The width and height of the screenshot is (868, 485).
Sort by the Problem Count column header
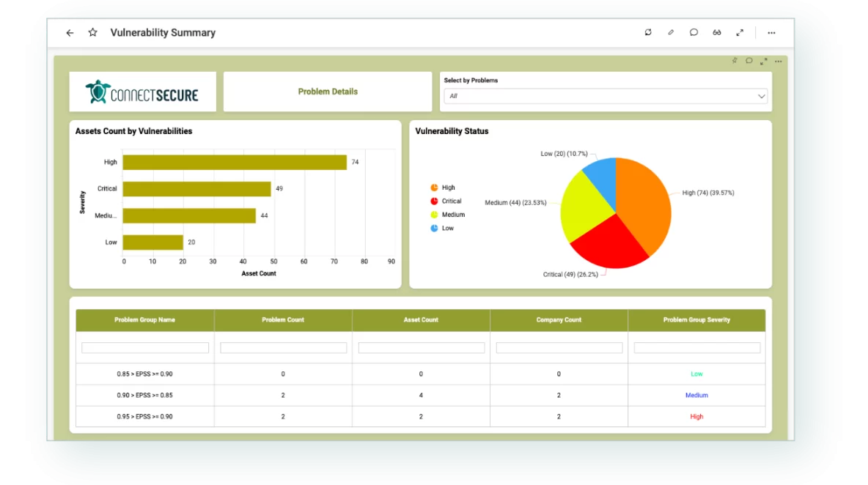[283, 320]
